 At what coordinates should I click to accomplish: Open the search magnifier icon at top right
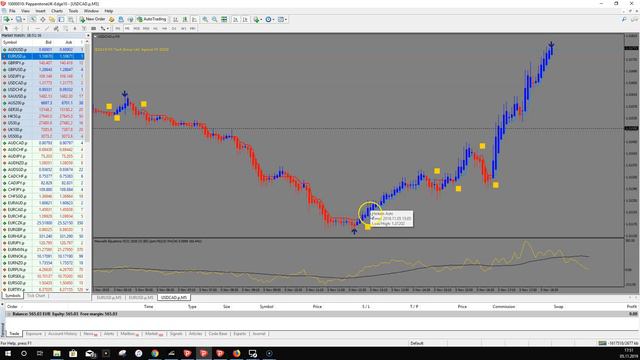(624, 19)
